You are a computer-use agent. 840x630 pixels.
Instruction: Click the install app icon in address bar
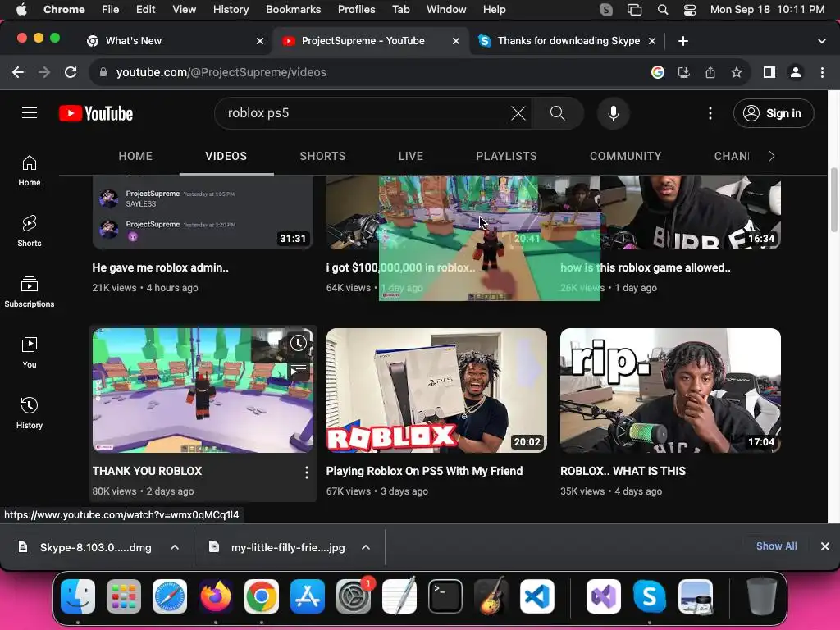[684, 72]
